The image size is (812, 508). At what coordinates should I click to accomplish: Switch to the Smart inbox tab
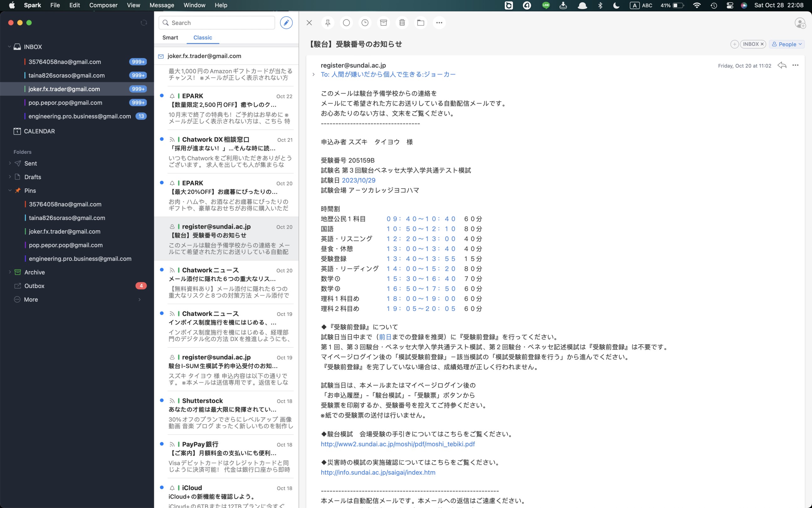tap(170, 38)
